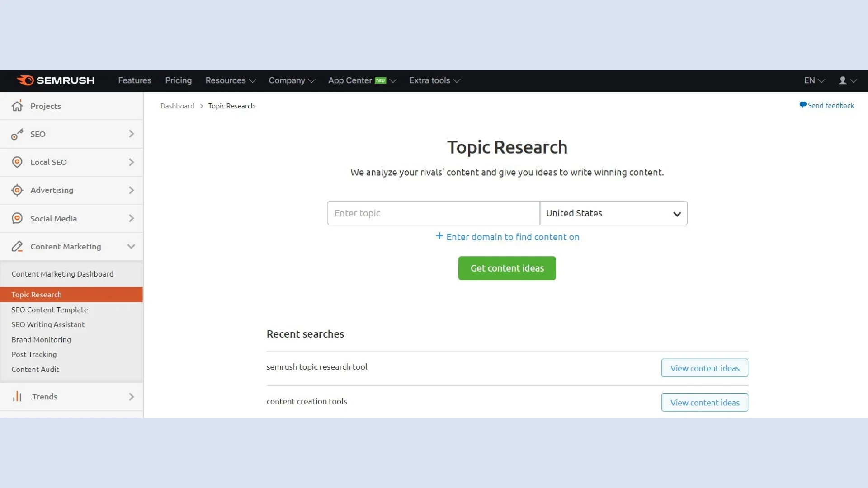Open the Resources dropdown menu

pos(231,80)
